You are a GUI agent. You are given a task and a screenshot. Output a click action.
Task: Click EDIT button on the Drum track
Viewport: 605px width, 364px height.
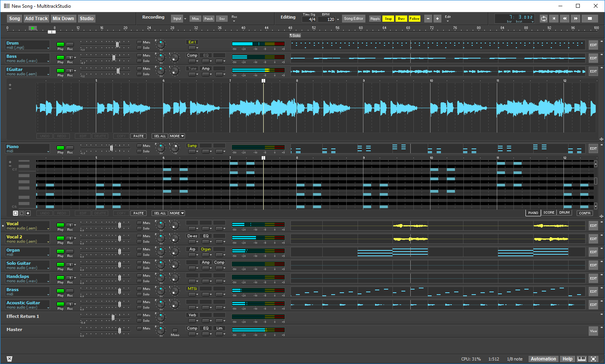coord(593,45)
